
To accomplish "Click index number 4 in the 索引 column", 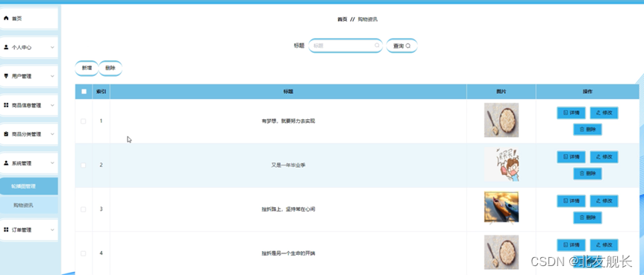I will tap(101, 253).
